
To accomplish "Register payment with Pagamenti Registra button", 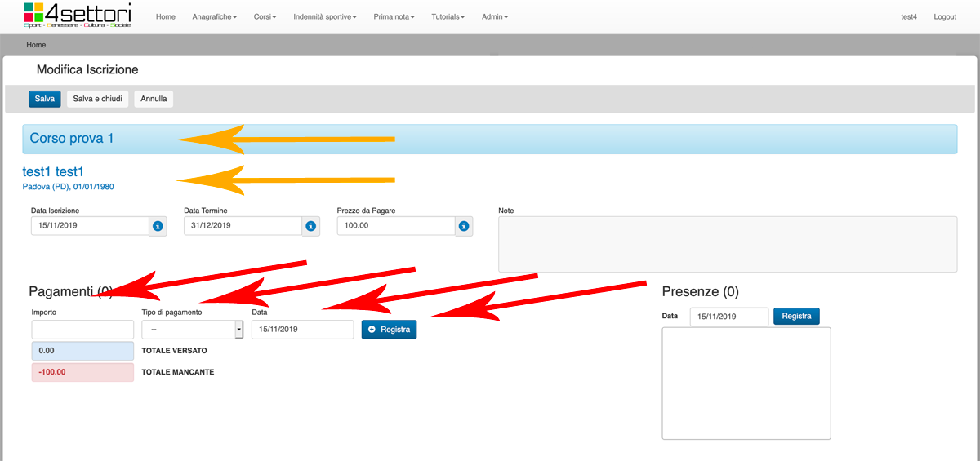I will point(389,329).
